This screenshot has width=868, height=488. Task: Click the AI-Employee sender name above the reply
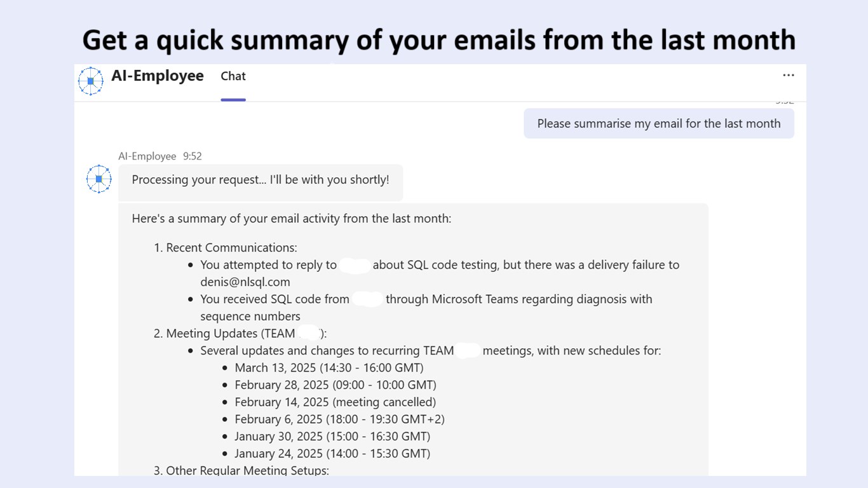(x=147, y=156)
